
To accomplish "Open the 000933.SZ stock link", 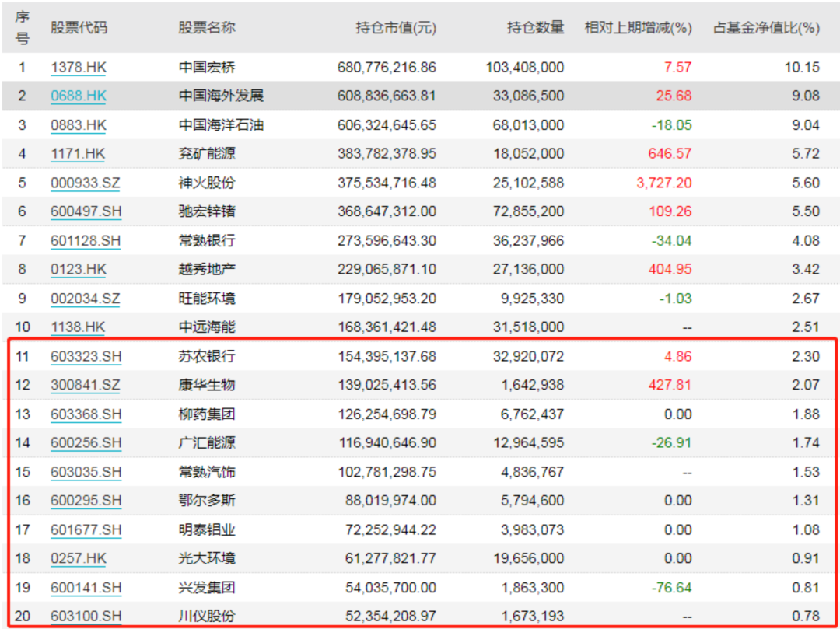I will coord(86,183).
